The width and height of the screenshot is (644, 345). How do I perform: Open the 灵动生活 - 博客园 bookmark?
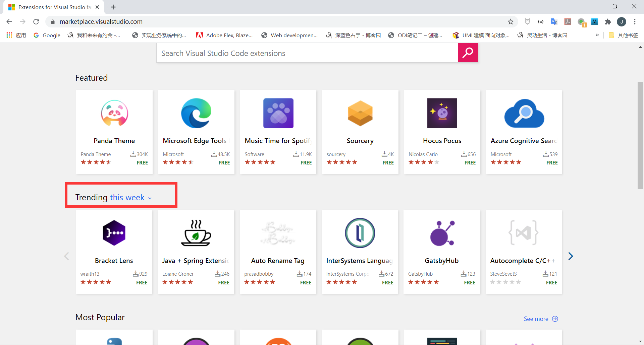coord(542,35)
